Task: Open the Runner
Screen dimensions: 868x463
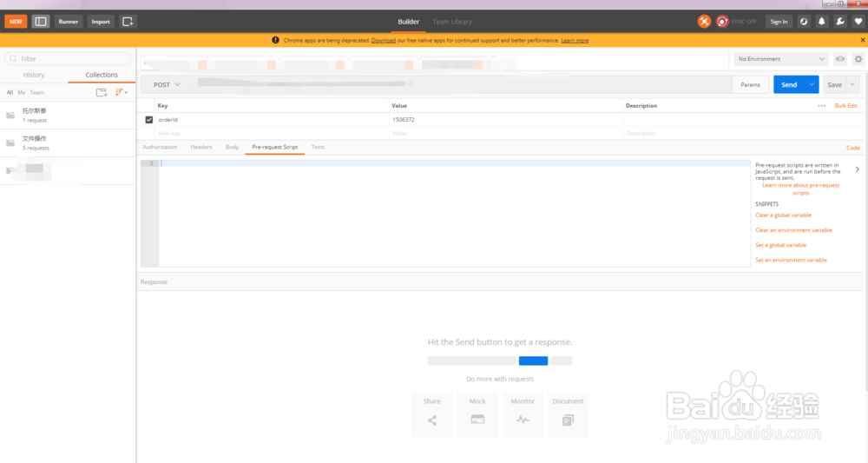Action: click(x=69, y=22)
